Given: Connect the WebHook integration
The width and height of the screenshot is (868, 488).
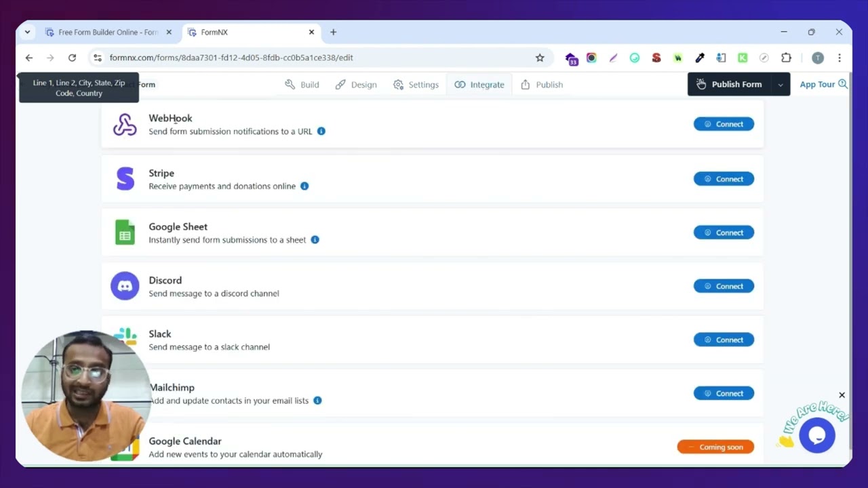Looking at the screenshot, I should (724, 124).
